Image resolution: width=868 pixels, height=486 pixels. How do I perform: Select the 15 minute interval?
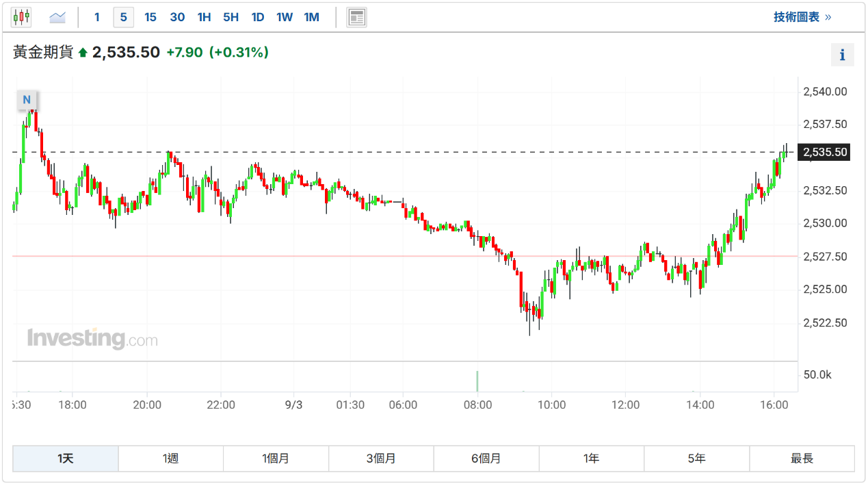click(150, 17)
